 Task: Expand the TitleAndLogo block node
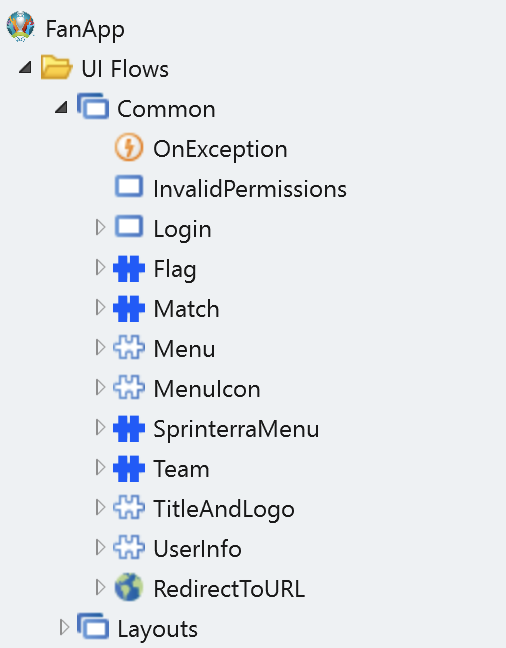click(100, 507)
